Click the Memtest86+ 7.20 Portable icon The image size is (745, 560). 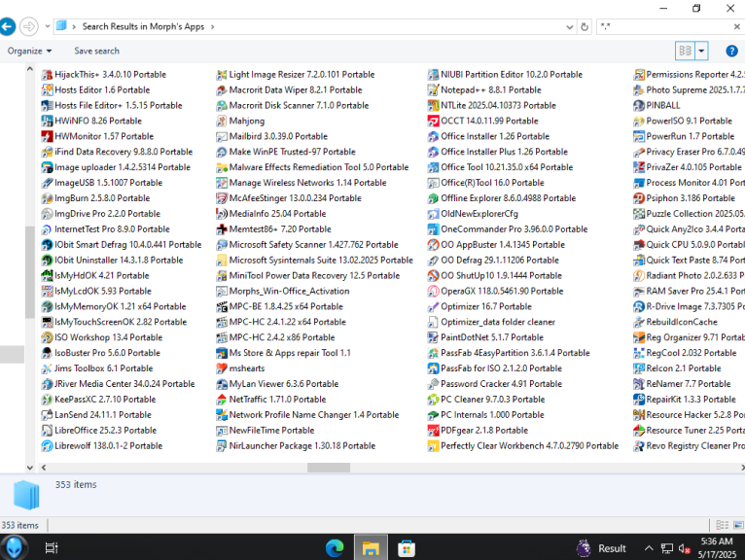222,229
